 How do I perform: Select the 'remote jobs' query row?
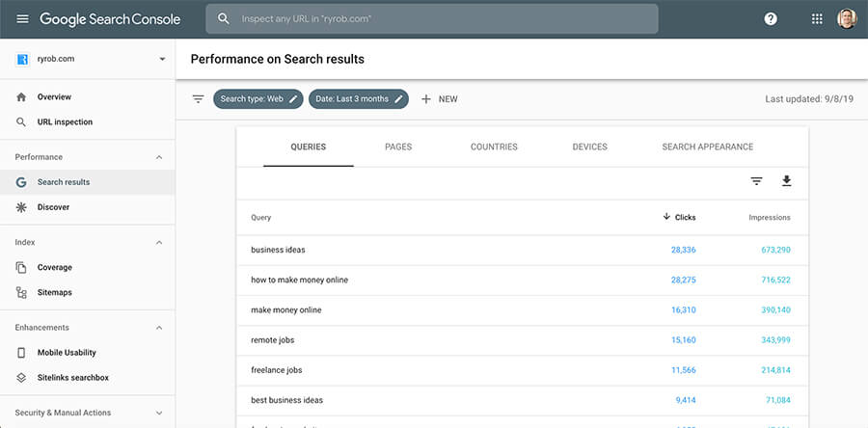(x=522, y=340)
